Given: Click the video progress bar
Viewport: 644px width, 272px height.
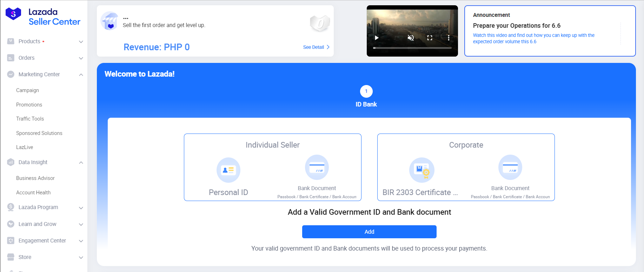Looking at the screenshot, I should click(x=412, y=48).
